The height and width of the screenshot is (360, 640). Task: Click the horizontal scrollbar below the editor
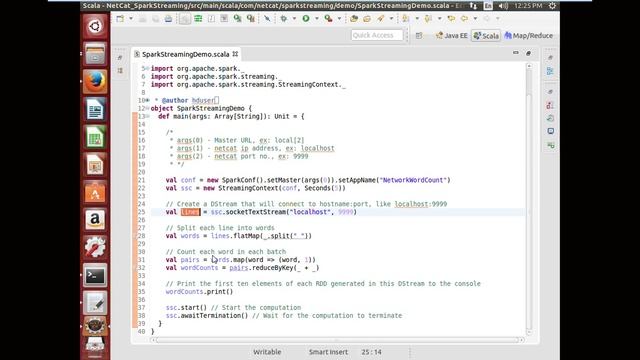pos(337,340)
